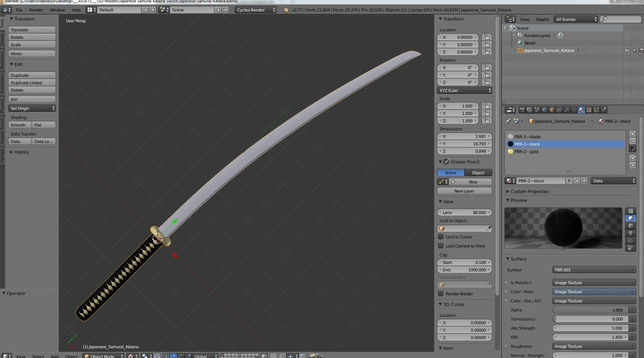Expand RenderLayers in the outliner tree
644x358 pixels.
514,35
